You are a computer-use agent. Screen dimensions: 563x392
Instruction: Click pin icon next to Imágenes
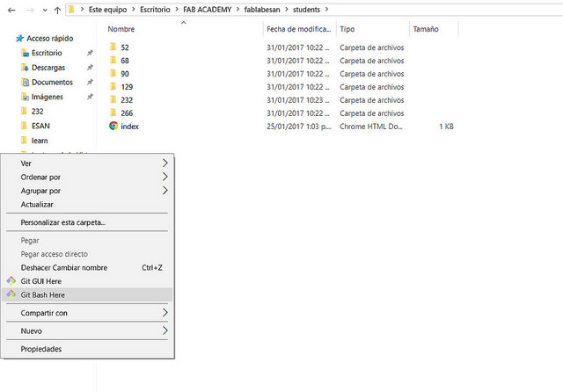pos(90,97)
